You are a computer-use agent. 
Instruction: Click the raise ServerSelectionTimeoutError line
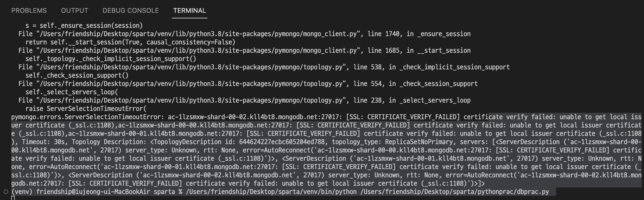tap(86, 109)
